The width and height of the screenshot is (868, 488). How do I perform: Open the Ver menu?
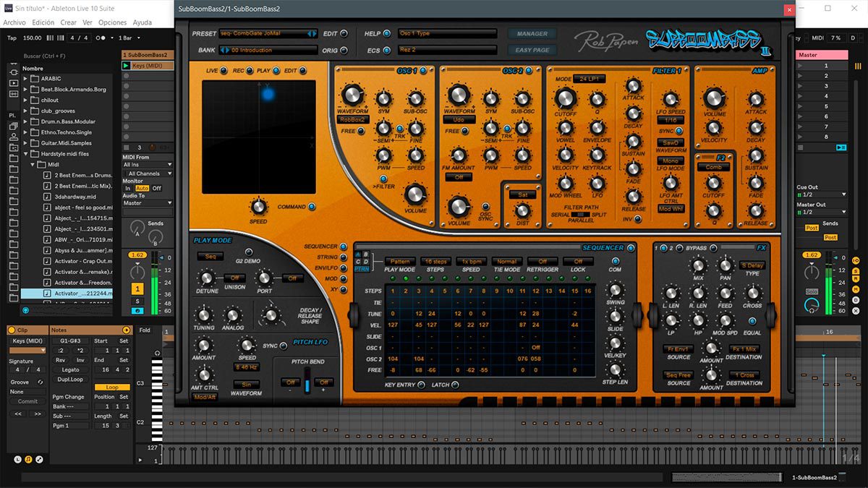coord(88,22)
